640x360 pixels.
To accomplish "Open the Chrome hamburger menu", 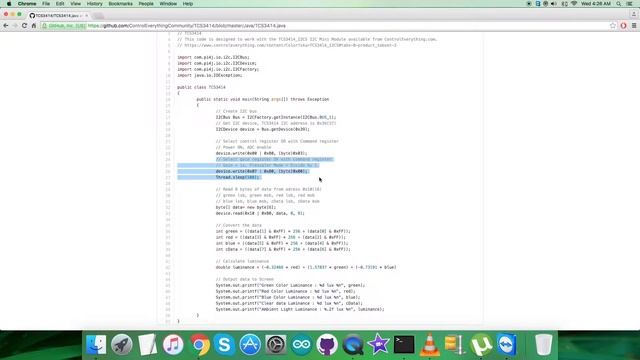I will [634, 26].
